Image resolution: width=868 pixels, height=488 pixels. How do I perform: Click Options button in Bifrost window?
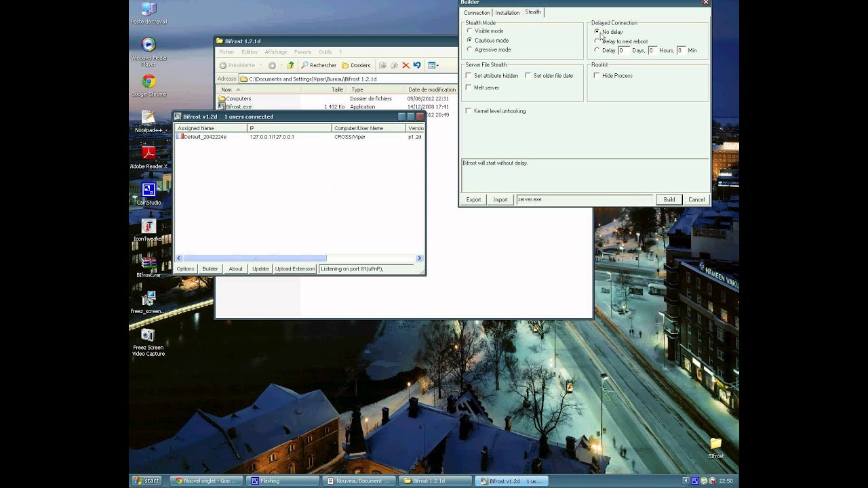point(186,269)
